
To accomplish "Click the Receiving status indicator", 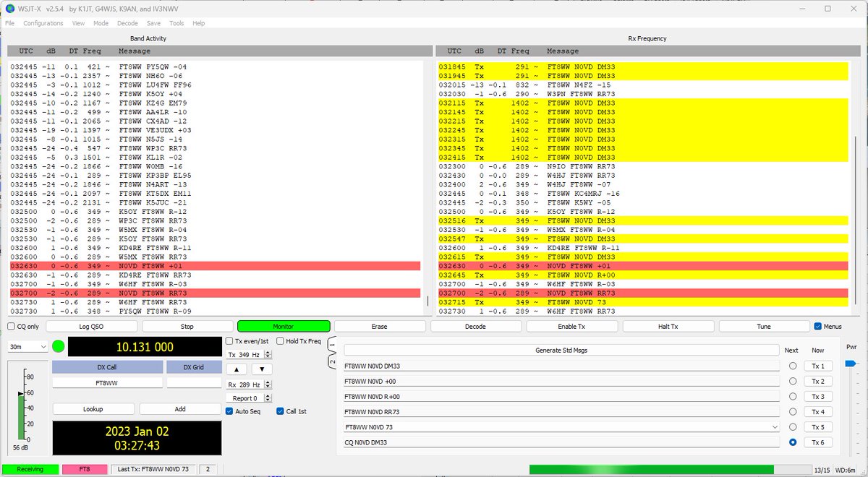I will (x=30, y=469).
